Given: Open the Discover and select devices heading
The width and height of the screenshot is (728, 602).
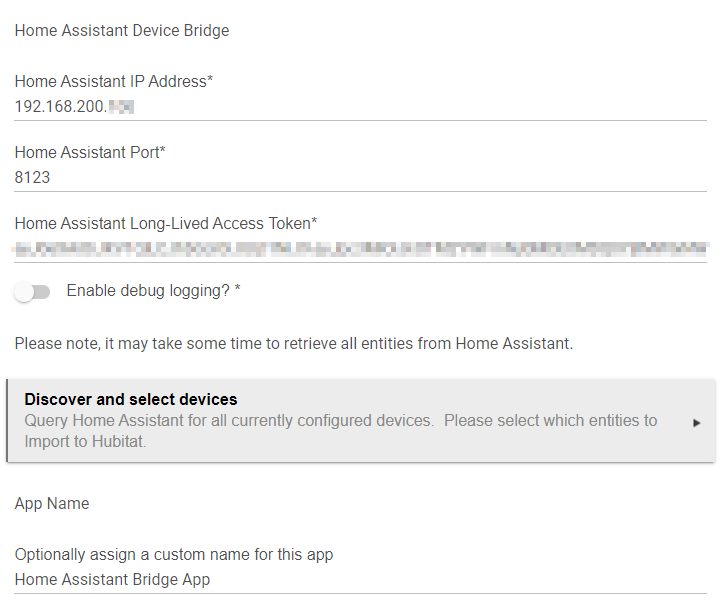Looking at the screenshot, I should [131, 400].
